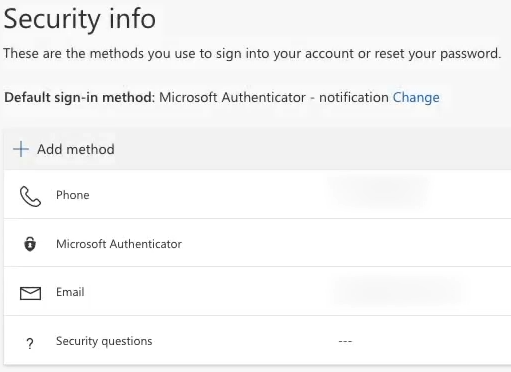511x372 pixels.
Task: Click the Security info page heading
Action: (x=80, y=19)
